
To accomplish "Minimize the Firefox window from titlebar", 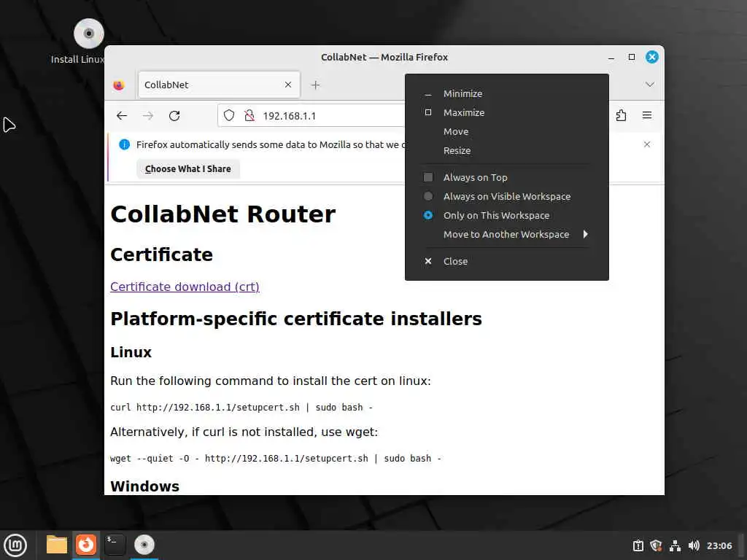I will [611, 58].
